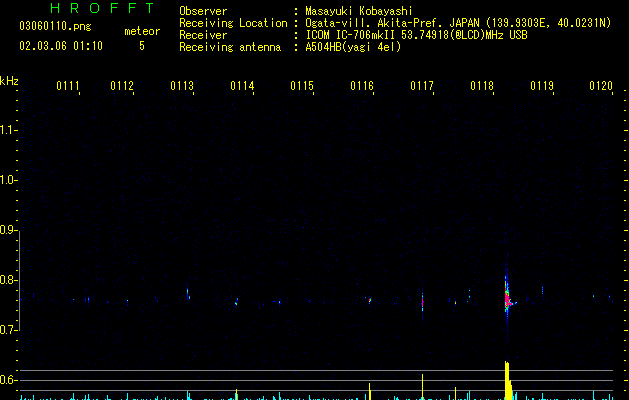Click the 'Receiver' field label
The width and height of the screenshot is (629, 400).
tap(203, 35)
